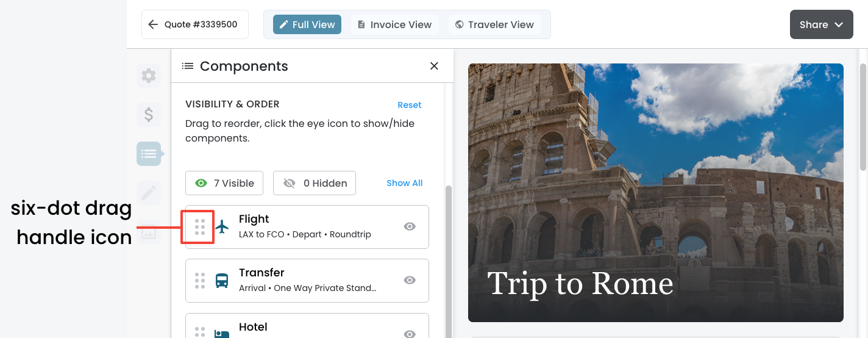Select the Full View tab
This screenshot has width=868, height=338.
click(x=307, y=25)
